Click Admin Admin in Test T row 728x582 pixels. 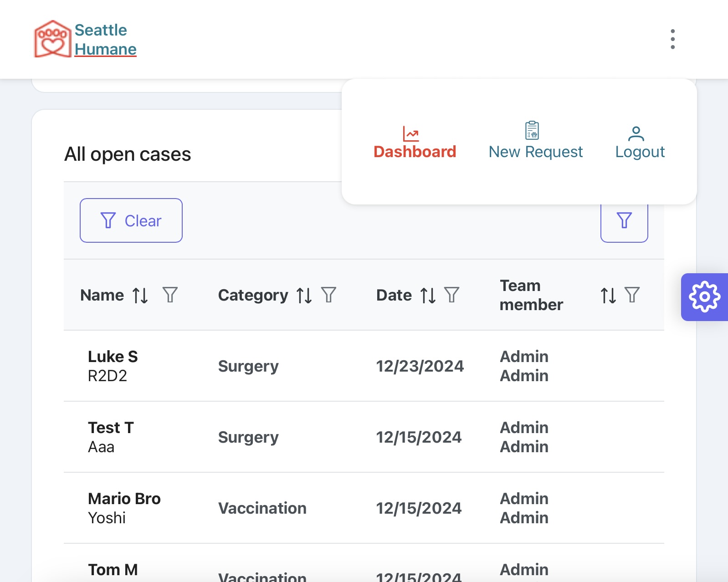[x=524, y=437]
